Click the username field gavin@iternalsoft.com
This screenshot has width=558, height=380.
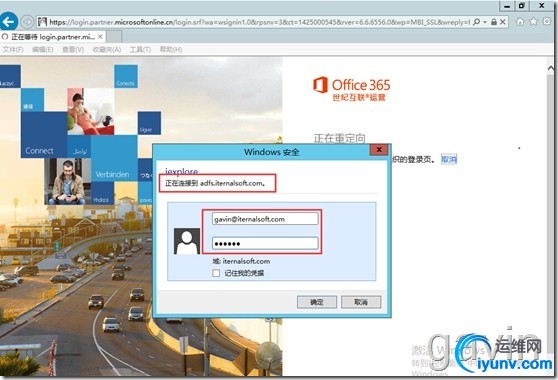tap(265, 219)
